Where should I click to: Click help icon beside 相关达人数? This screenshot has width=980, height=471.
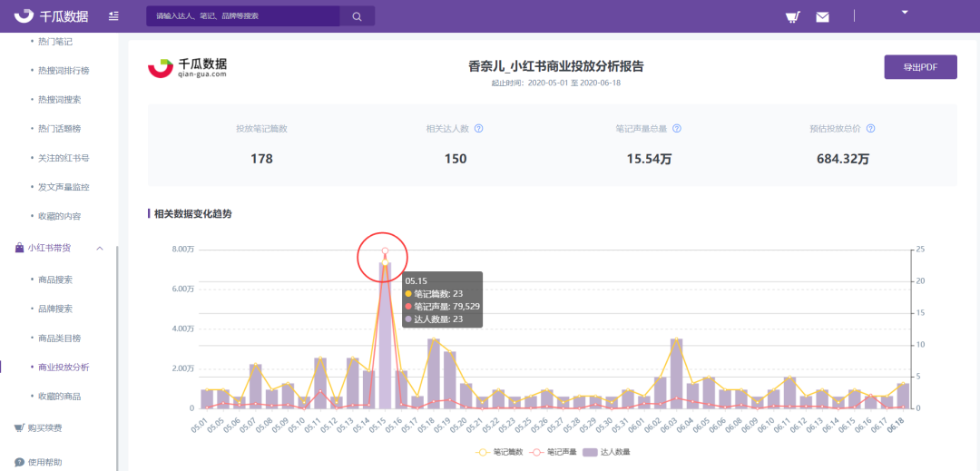tap(479, 129)
